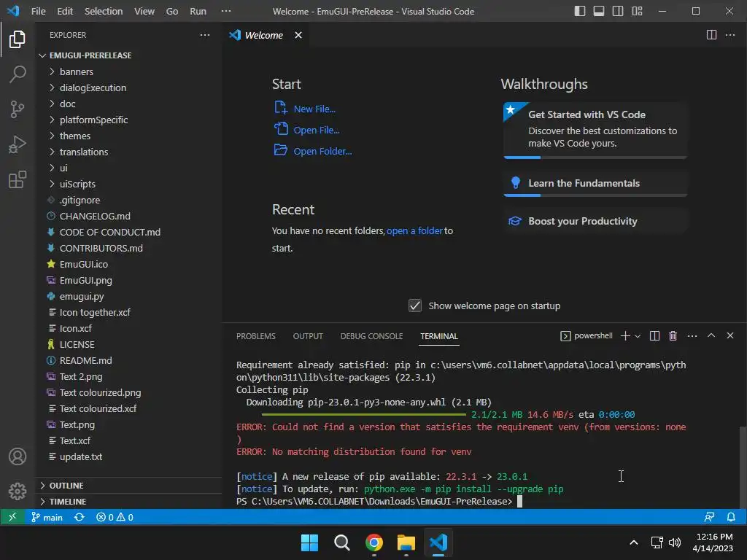
Task: Kill terminal with trash icon
Action: [673, 335]
